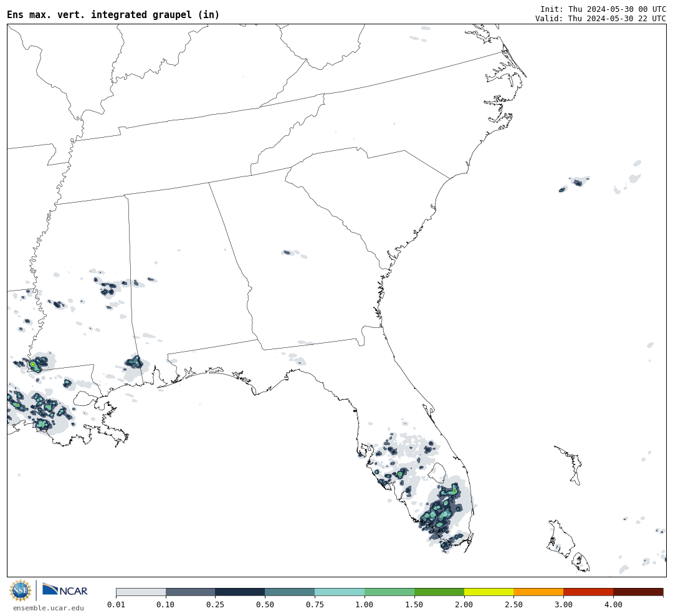Click the 2.00 colorbar label
The image size is (673, 616).
(x=464, y=604)
